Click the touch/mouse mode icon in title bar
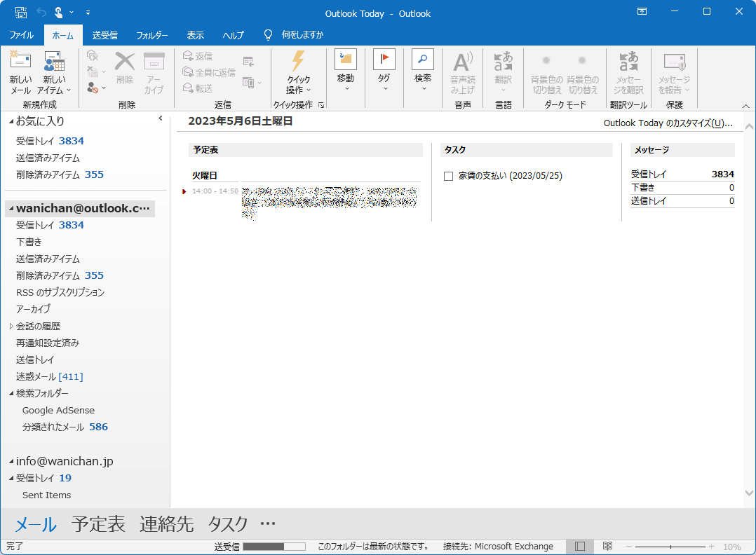 [x=58, y=13]
